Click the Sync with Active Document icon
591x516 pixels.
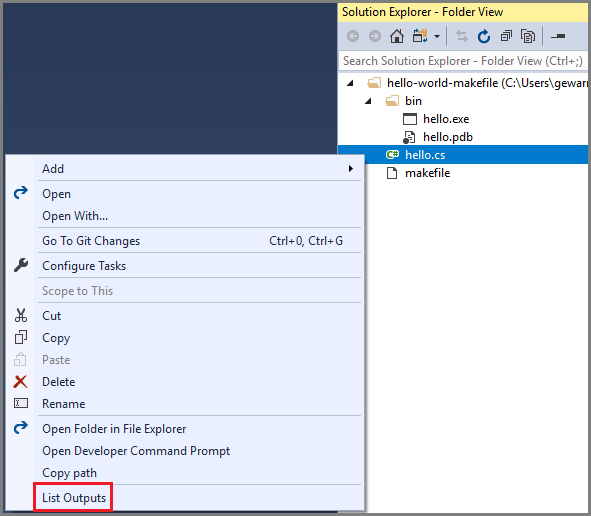click(462, 36)
